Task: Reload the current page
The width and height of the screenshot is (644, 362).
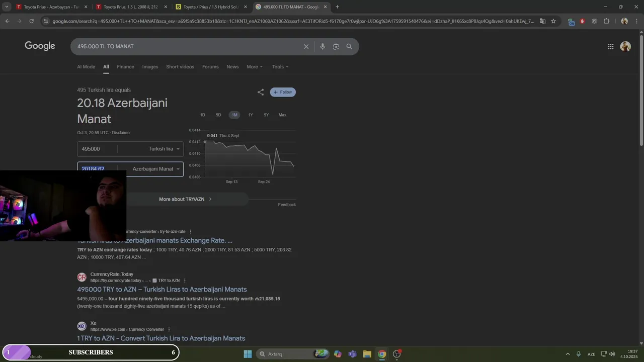Action: 31,21
